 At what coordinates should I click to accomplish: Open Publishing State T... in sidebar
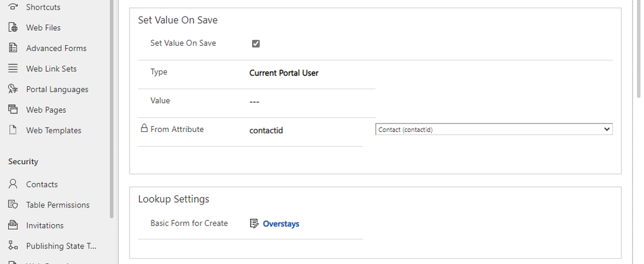61,247
